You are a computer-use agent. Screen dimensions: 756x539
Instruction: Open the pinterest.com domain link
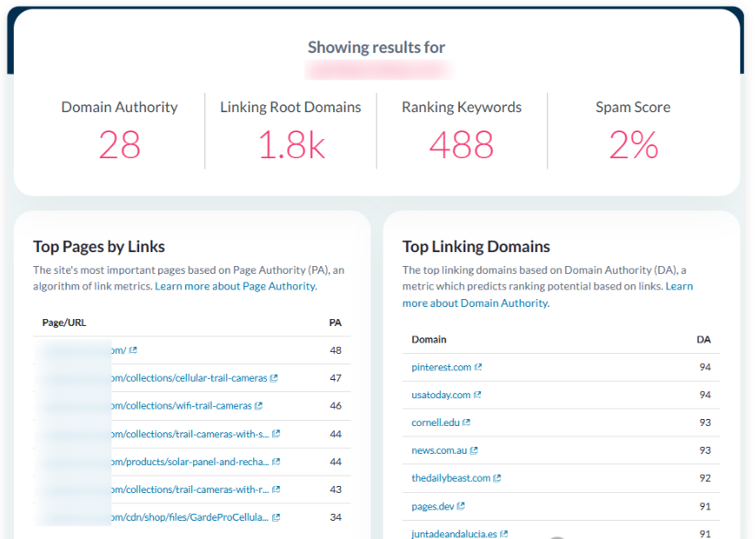pos(441,368)
